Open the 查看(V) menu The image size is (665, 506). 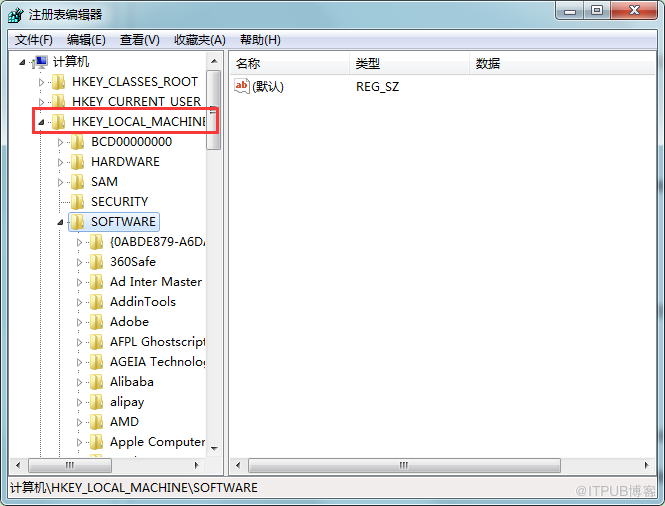[140, 40]
